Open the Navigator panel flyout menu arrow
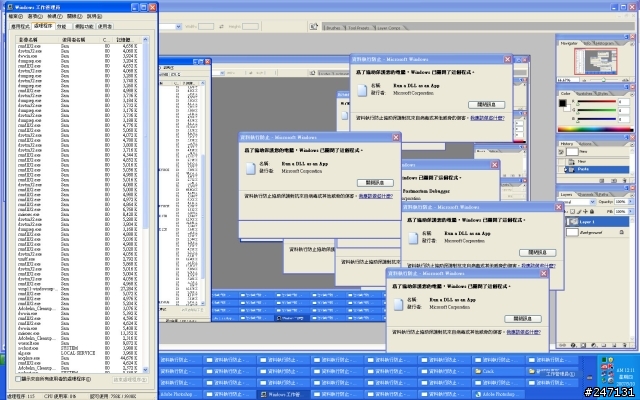The height and width of the screenshot is (400, 640). click(633, 43)
